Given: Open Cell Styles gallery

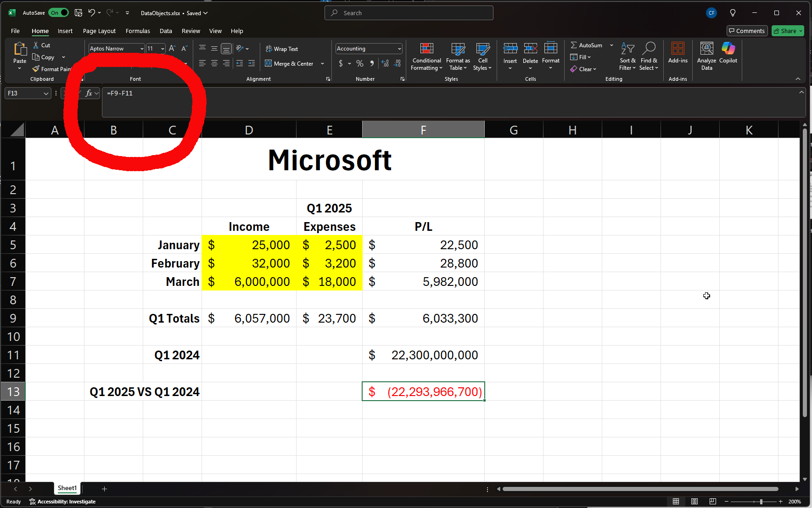Looking at the screenshot, I should coord(482,56).
